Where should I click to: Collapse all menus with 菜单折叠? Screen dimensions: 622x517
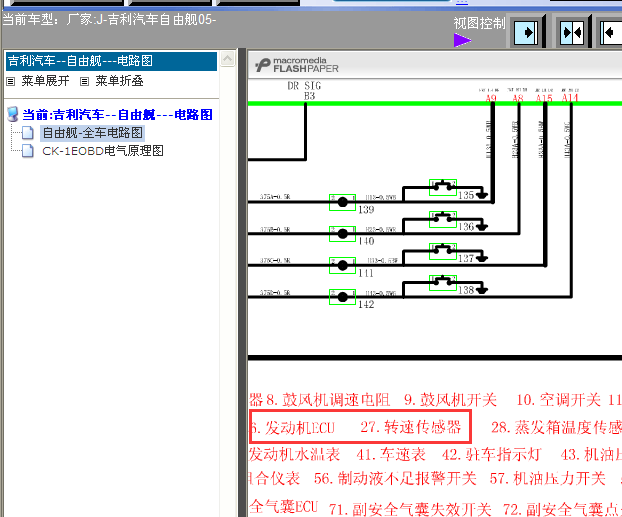coord(119,81)
